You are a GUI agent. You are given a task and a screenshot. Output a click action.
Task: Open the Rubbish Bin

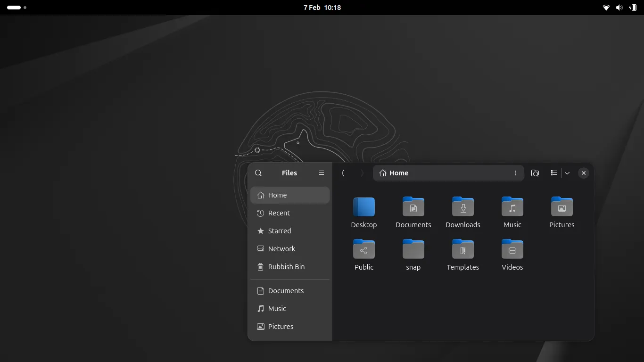(286, 267)
